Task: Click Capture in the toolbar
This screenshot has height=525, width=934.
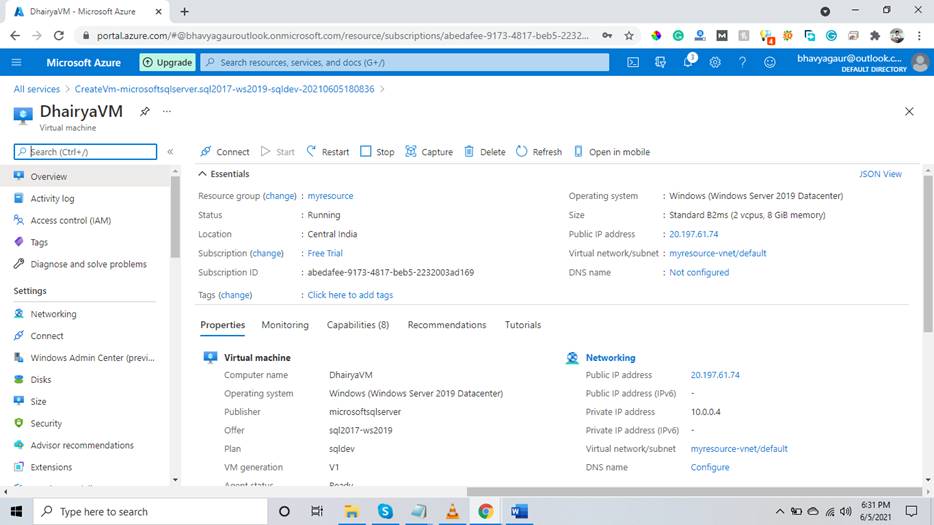Action: pyautogui.click(x=429, y=152)
